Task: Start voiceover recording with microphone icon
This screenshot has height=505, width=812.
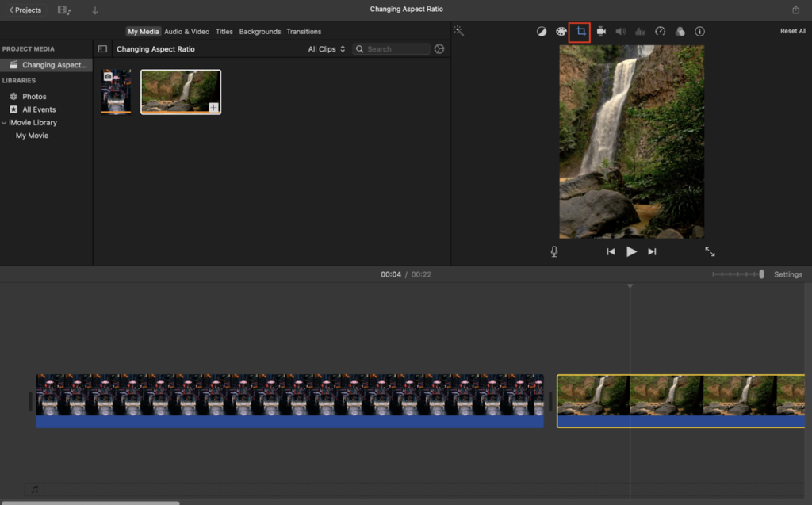Action: coord(554,251)
